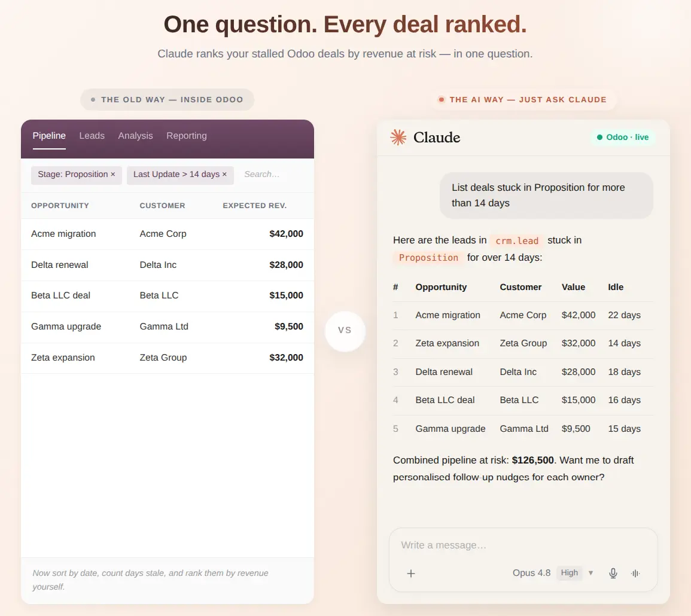Open the Acme migration opportunity row
Screen dimensions: 691x616
[x=168, y=234]
